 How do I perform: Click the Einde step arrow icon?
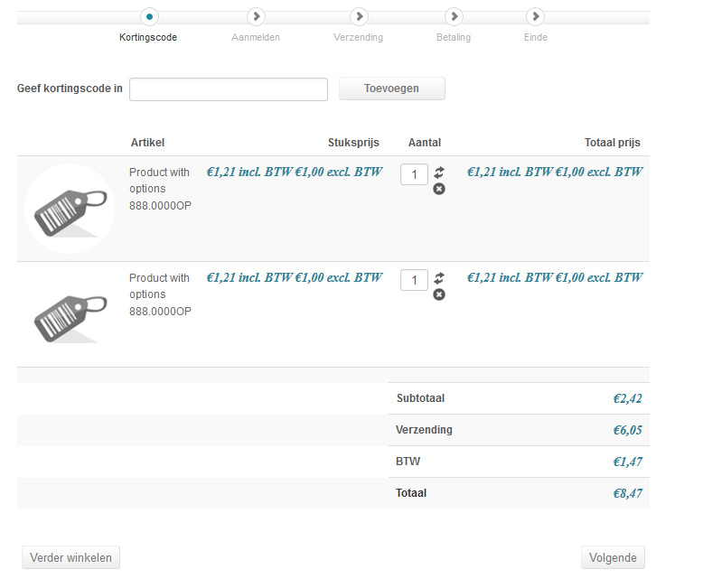(536, 16)
